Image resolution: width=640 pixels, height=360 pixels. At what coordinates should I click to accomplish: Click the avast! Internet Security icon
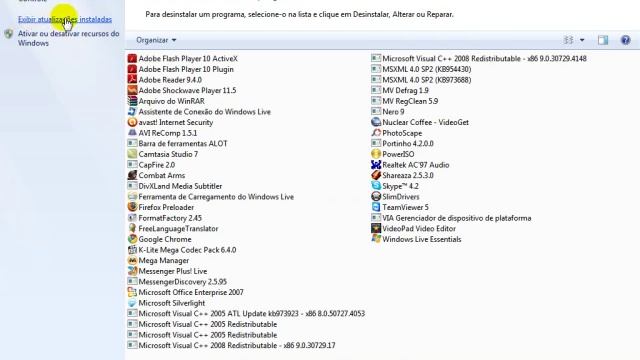[x=132, y=122]
